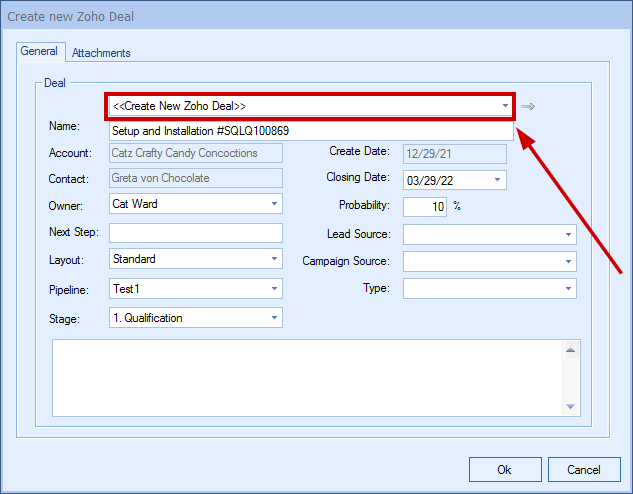This screenshot has height=494, width=633.
Task: Expand the Pipeline dropdown
Action: tap(274, 289)
